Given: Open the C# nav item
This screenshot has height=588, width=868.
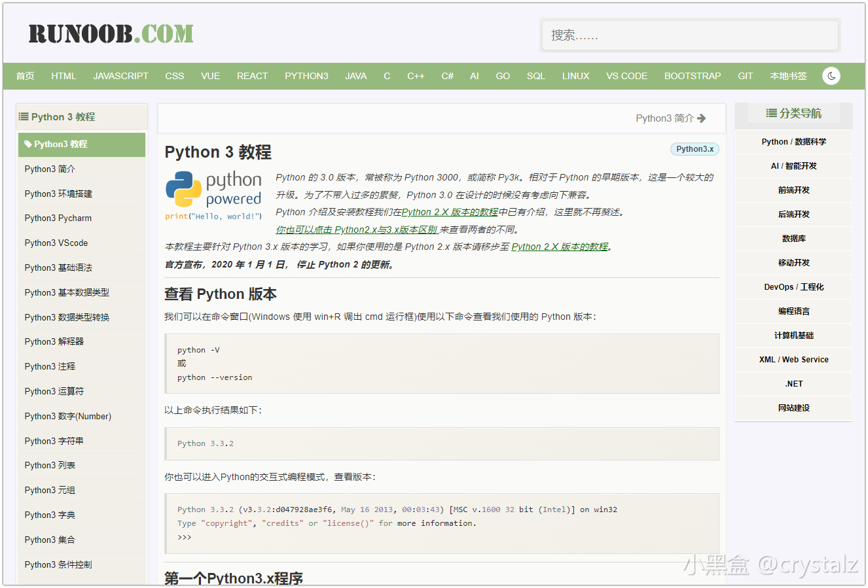Looking at the screenshot, I should (448, 76).
